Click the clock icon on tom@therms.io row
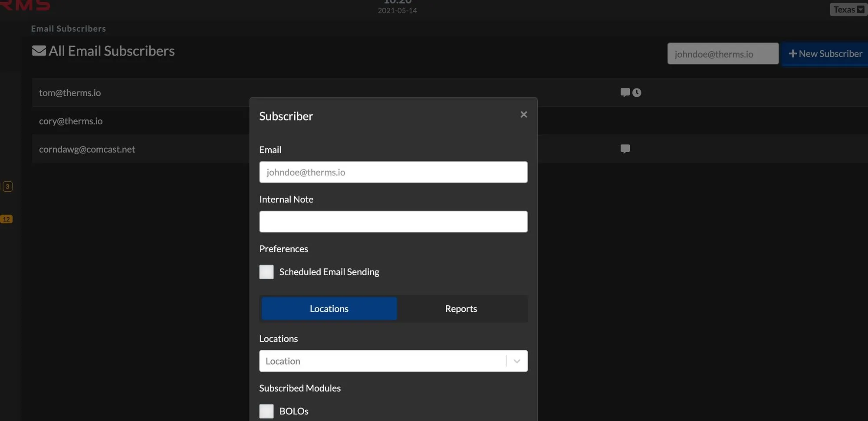Screen dimensions: 868x421 [x=637, y=92]
